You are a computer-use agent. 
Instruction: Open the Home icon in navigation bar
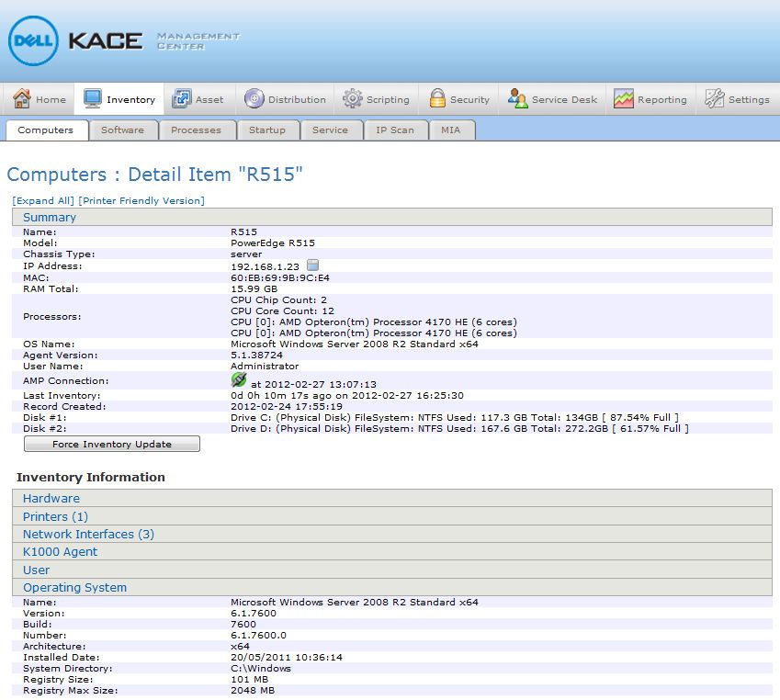[x=18, y=97]
